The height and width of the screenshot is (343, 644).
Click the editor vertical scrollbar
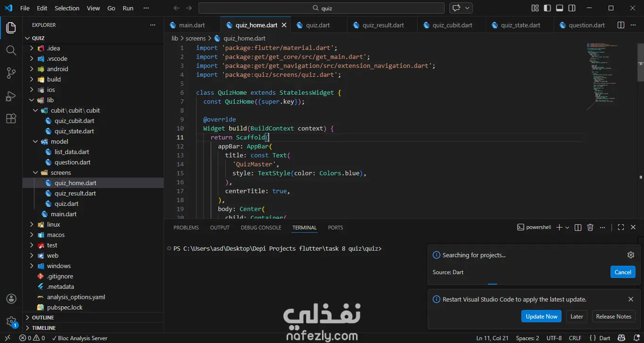pos(641,61)
